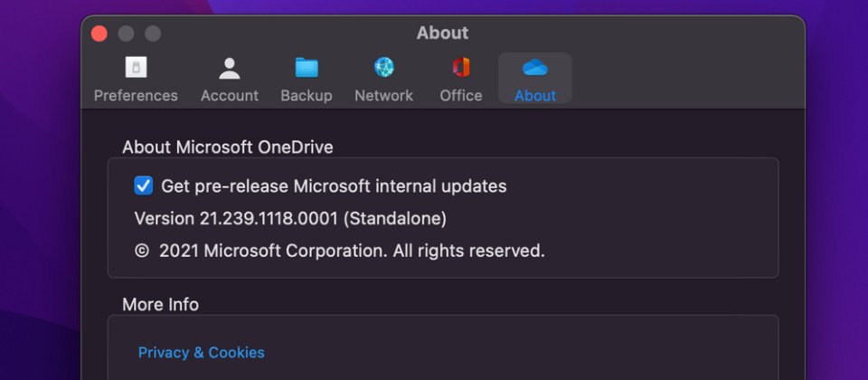Open the Office tab label
The image size is (868, 380).
[x=460, y=96]
